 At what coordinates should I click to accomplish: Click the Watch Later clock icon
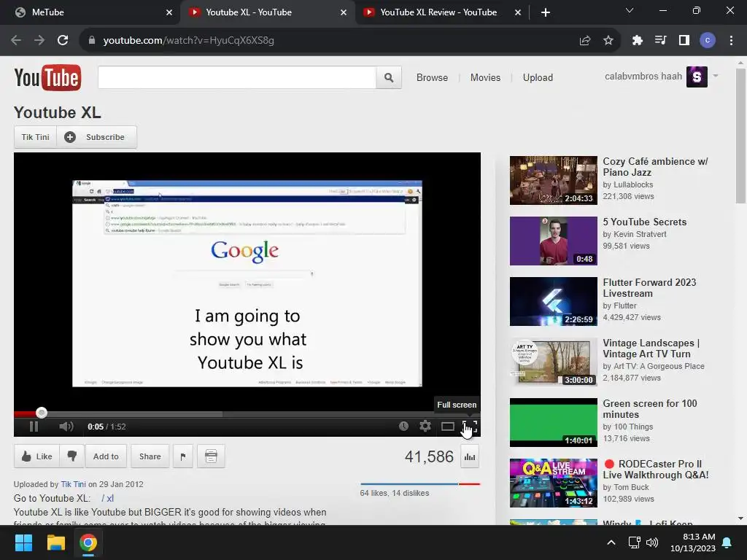[x=403, y=426]
